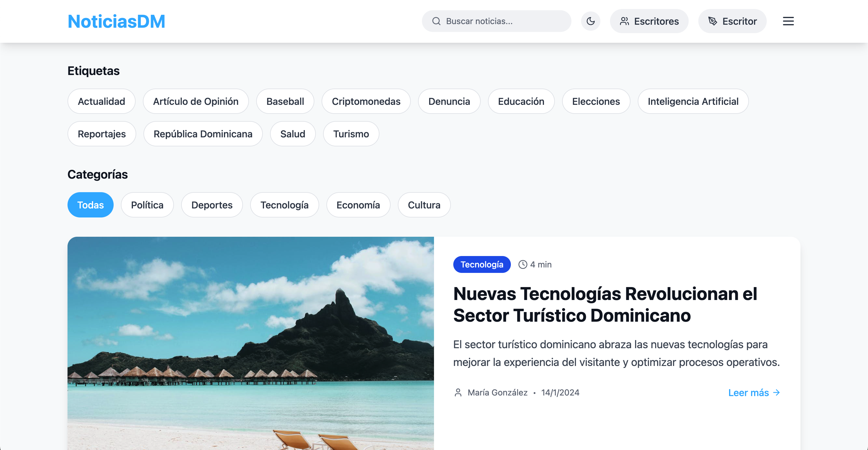Filter by Política category
This screenshot has width=868, height=450.
point(147,205)
